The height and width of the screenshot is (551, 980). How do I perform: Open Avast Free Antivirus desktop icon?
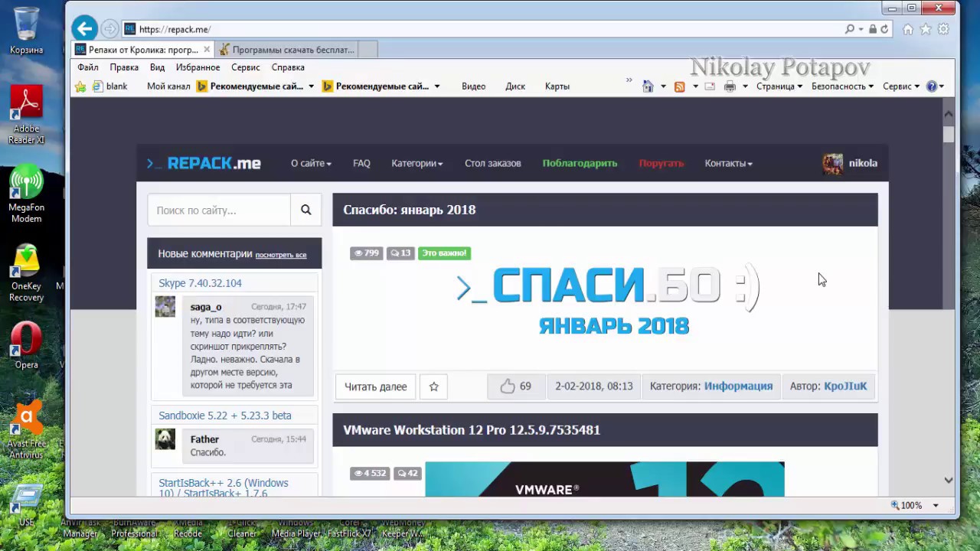click(x=26, y=430)
